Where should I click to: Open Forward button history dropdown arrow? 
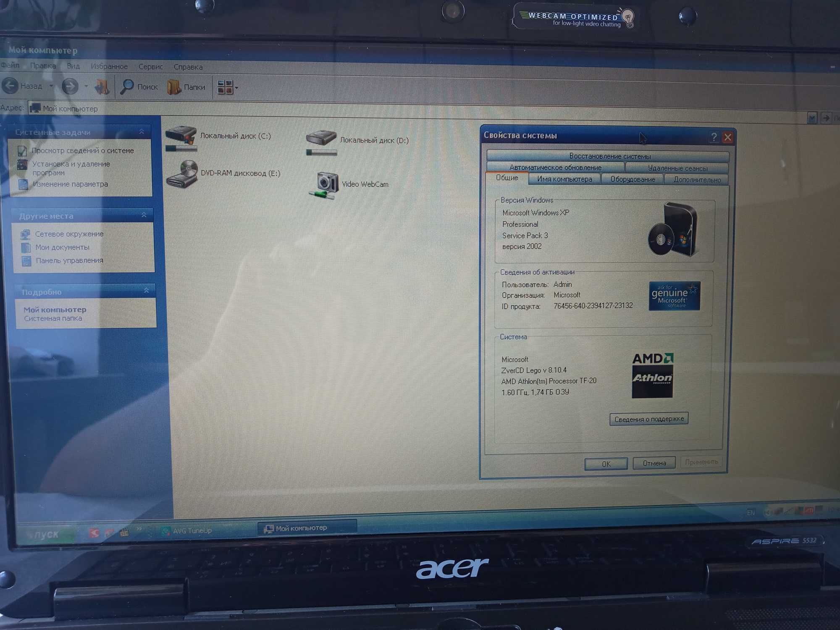(86, 87)
